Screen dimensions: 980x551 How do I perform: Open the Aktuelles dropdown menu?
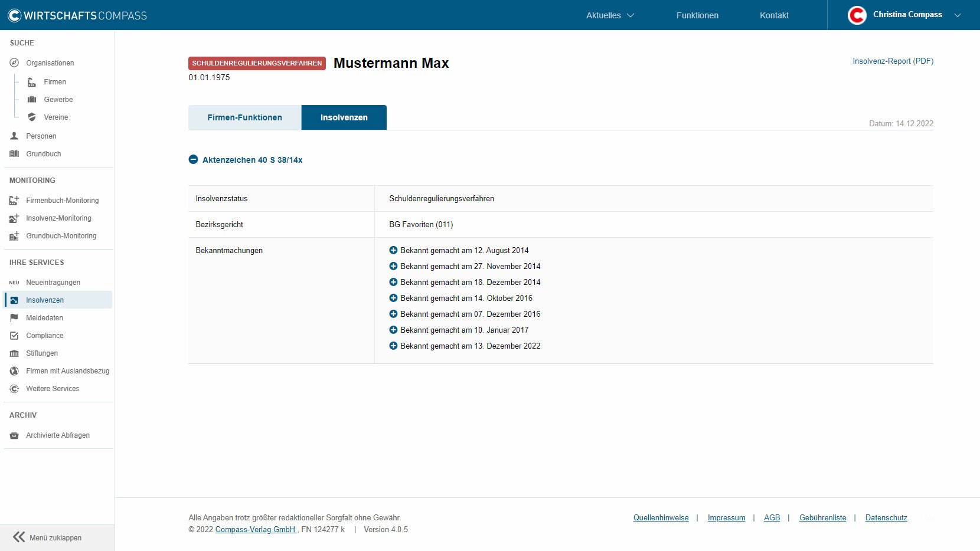tap(610, 15)
